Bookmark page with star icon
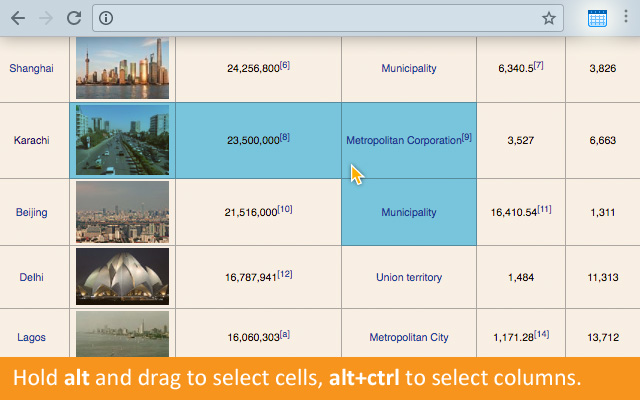This screenshot has height=400, width=640. point(548,18)
